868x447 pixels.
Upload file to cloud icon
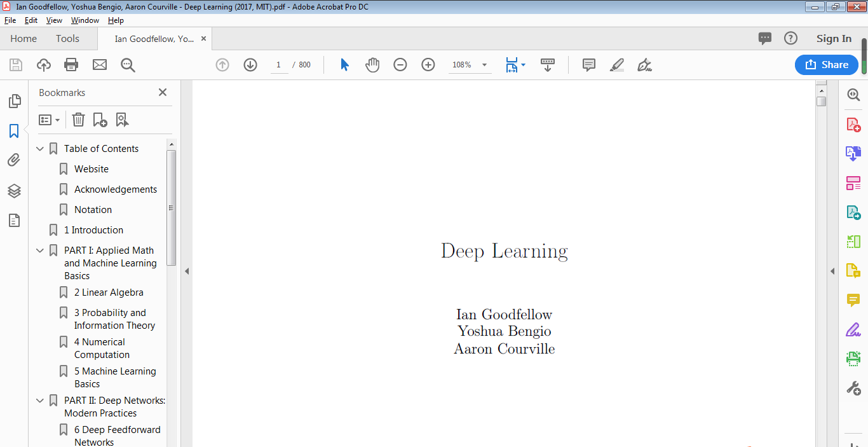44,65
